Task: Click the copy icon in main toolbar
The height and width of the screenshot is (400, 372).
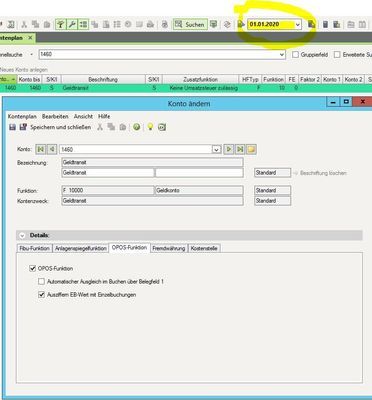Action: [35, 24]
